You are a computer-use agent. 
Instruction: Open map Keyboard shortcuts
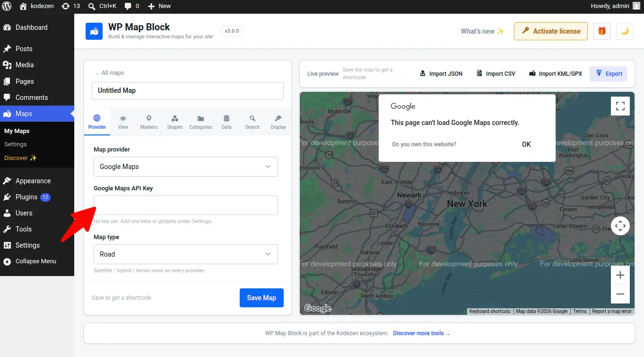pos(490,312)
